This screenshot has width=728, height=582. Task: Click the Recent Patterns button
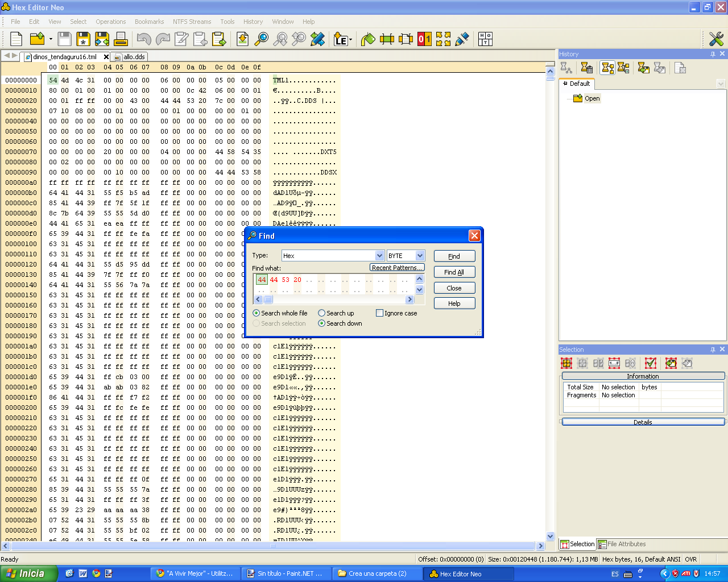397,268
